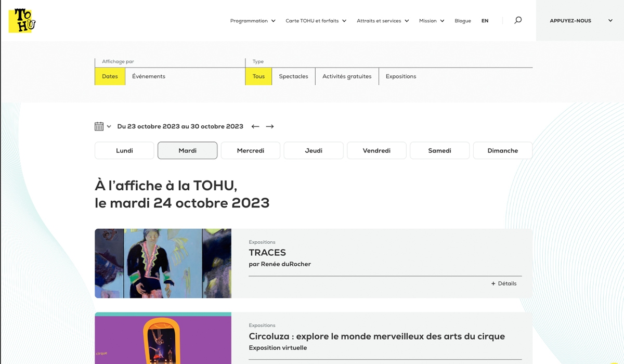Click the TOHU logo

[x=22, y=20]
